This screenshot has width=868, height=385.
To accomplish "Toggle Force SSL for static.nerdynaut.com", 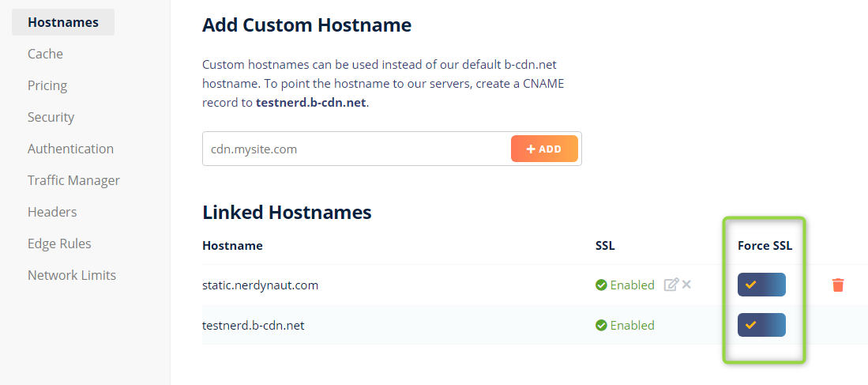I will click(761, 285).
